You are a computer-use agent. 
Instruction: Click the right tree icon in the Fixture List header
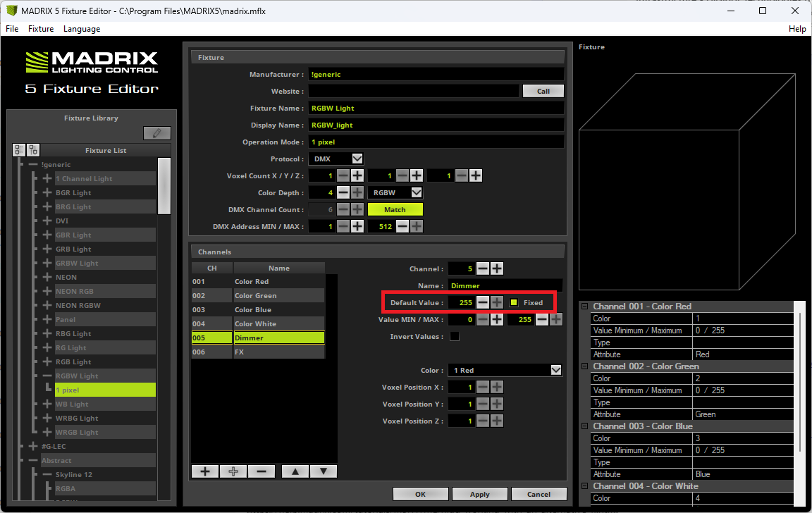(x=33, y=150)
